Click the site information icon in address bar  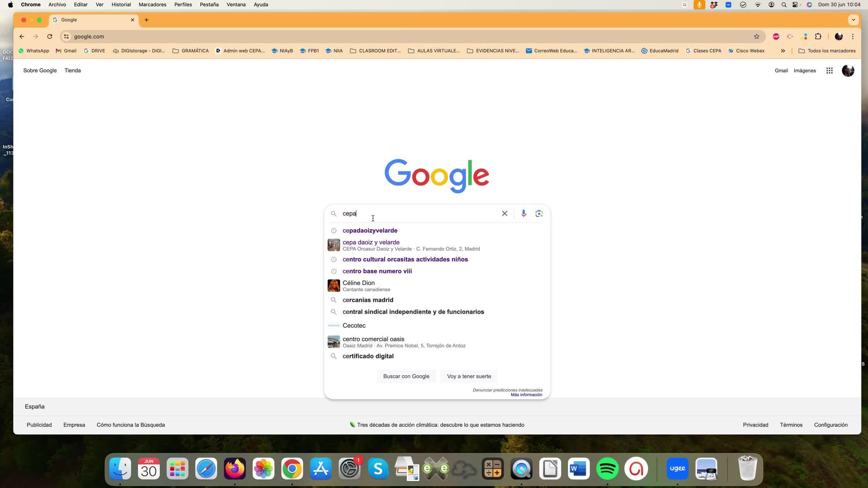[66, 36]
